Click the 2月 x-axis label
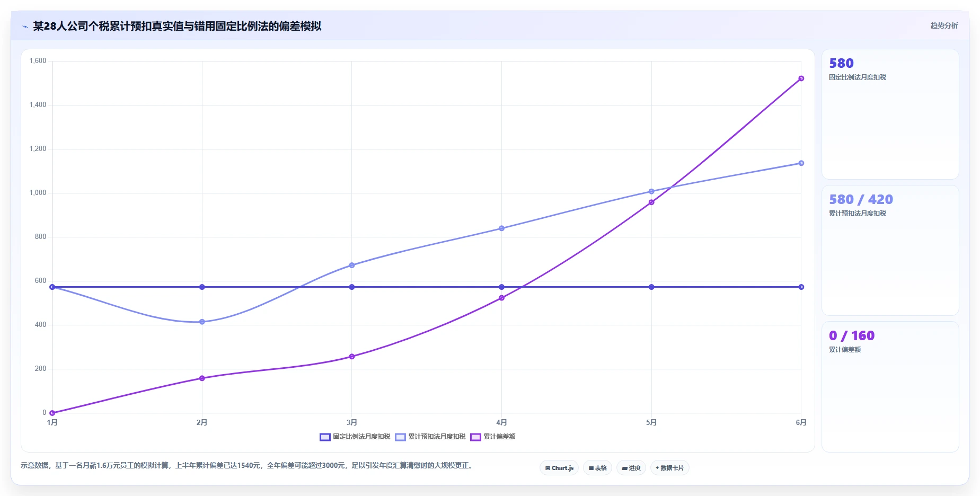980x496 pixels. [x=202, y=422]
